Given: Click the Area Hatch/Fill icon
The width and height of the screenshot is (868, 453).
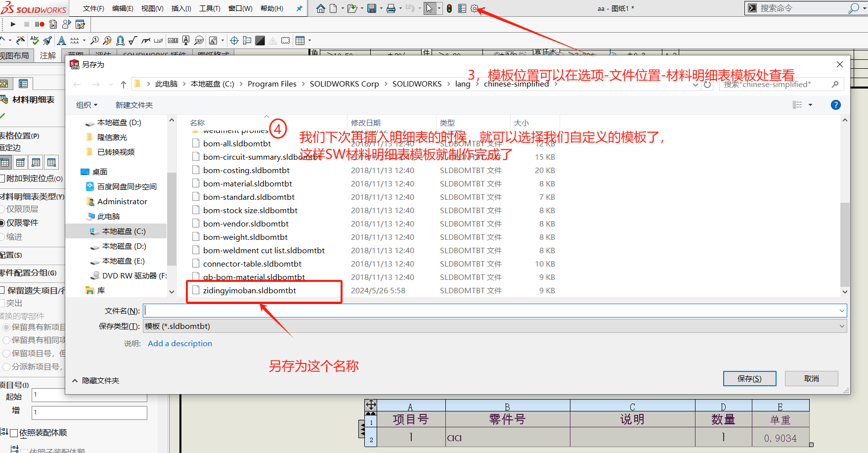Looking at the screenshot, I should tap(260, 41).
